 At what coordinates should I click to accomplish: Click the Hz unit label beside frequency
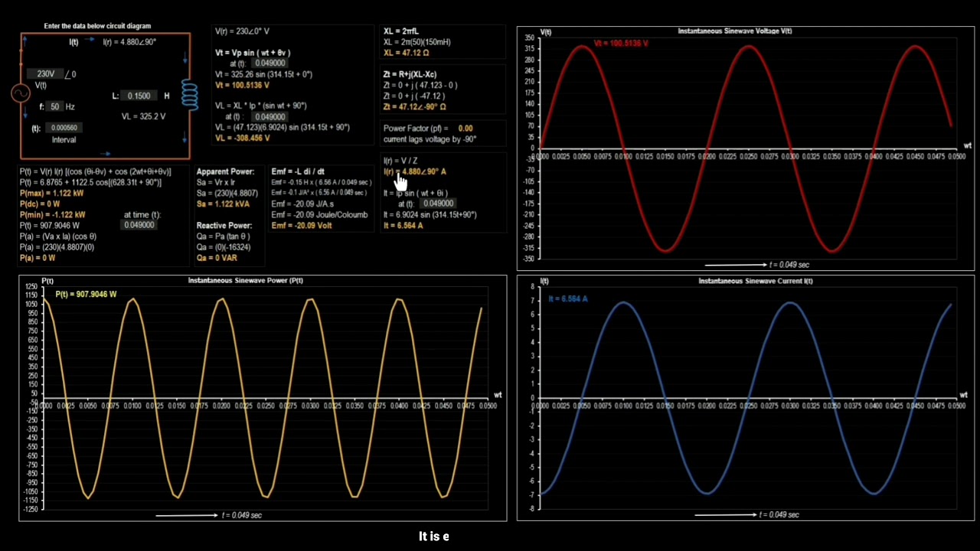point(70,107)
